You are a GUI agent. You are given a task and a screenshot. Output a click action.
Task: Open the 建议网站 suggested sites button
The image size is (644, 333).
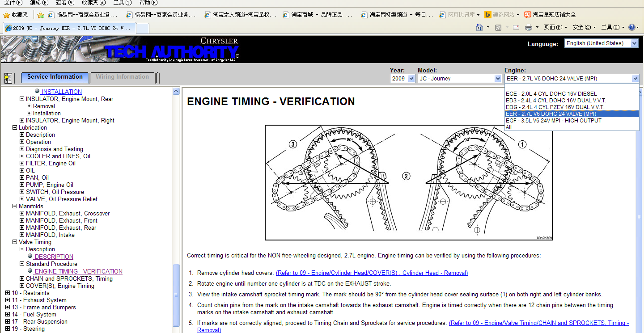click(x=502, y=15)
